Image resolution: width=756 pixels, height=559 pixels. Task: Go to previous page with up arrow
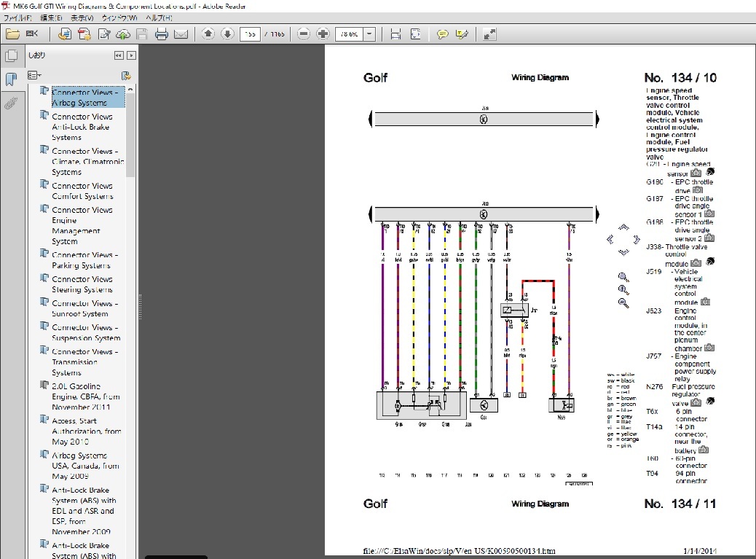click(x=208, y=34)
